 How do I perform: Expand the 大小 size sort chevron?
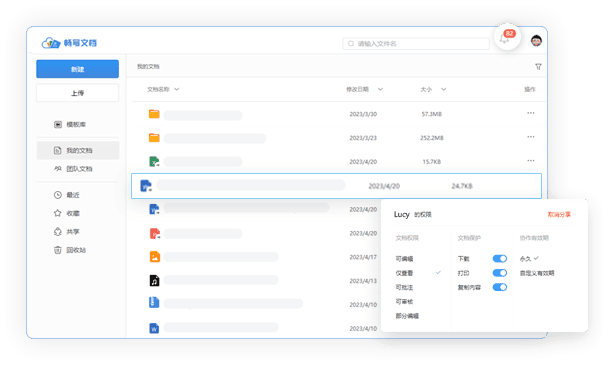[444, 89]
